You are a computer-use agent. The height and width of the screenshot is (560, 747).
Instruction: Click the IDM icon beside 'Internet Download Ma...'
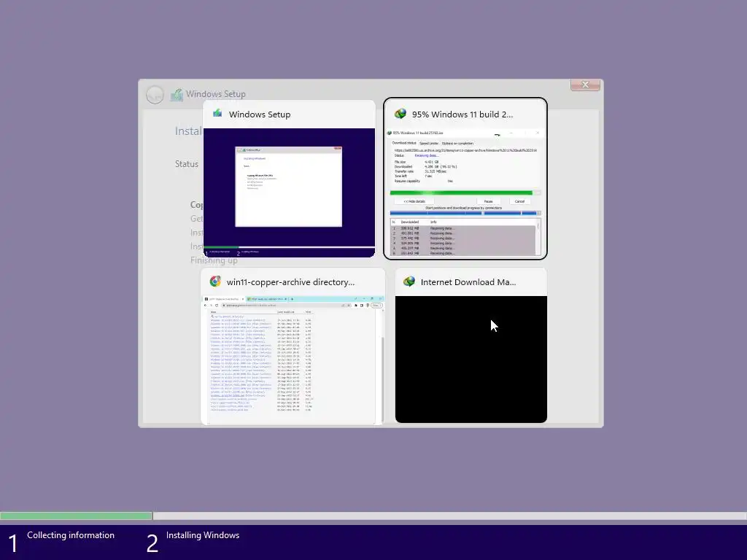point(409,281)
